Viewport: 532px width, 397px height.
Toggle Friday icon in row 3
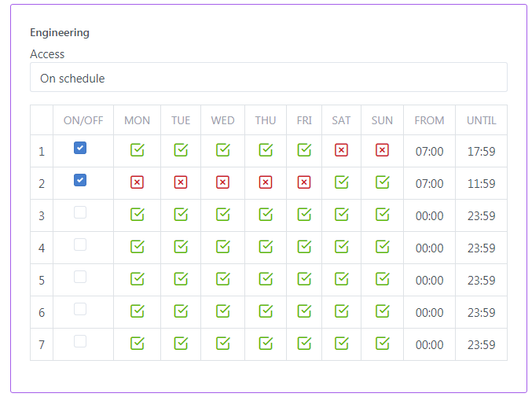304,214
